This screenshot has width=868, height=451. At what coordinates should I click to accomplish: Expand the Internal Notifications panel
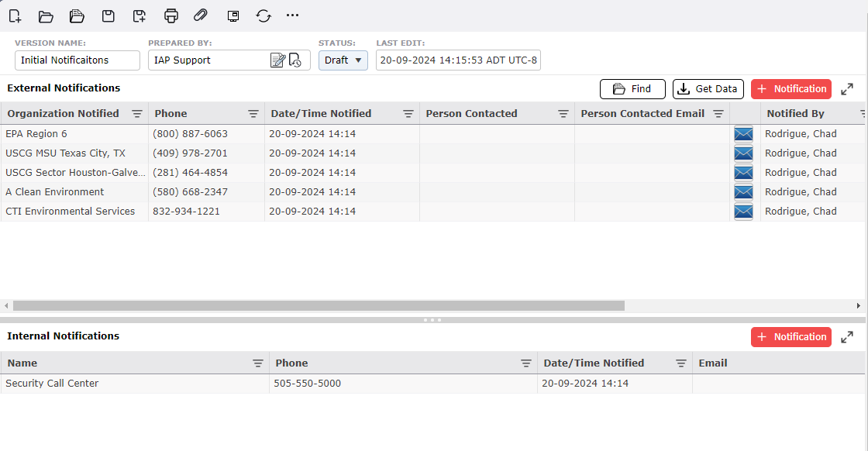tap(847, 337)
